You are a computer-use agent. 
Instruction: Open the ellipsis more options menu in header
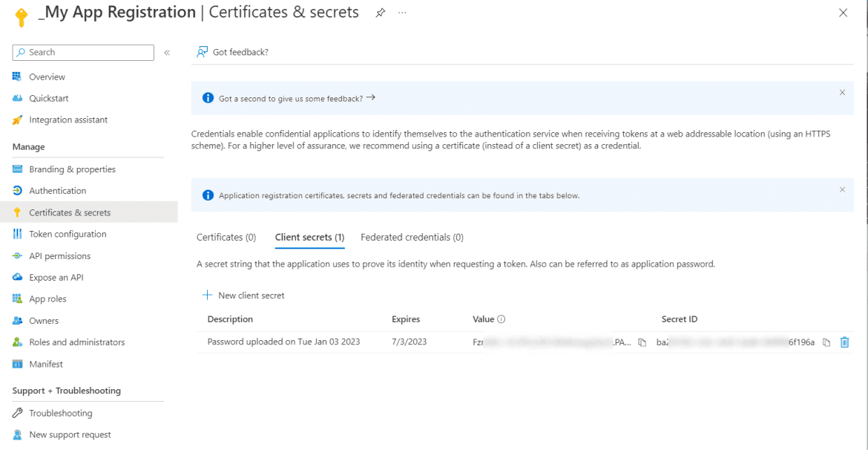(x=402, y=13)
